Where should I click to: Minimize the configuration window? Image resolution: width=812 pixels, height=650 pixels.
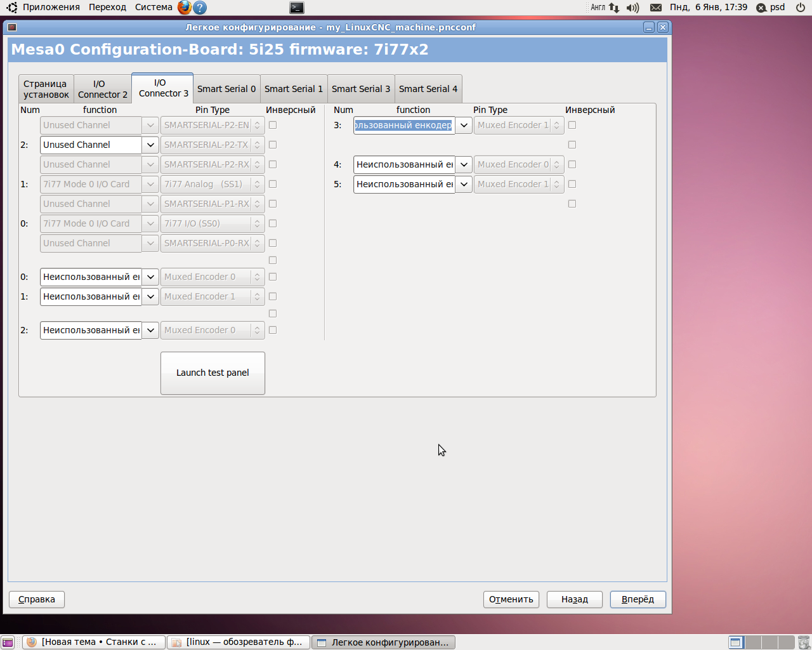click(649, 27)
